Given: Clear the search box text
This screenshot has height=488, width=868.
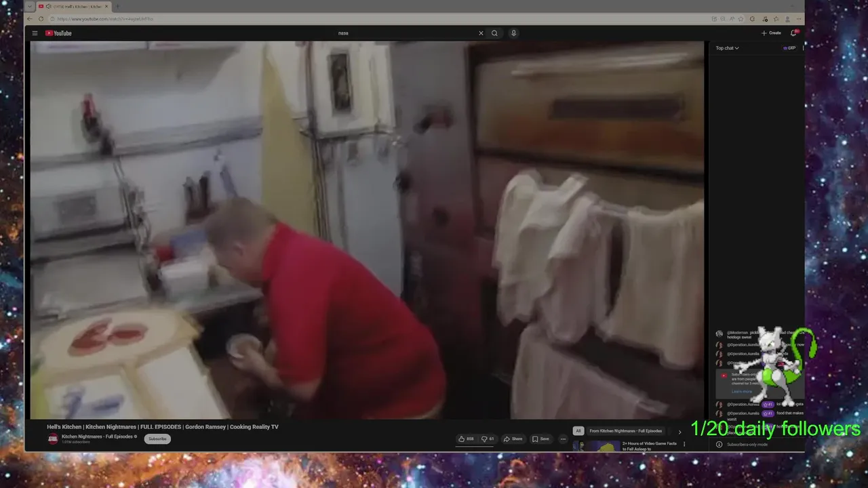Looking at the screenshot, I should (481, 33).
